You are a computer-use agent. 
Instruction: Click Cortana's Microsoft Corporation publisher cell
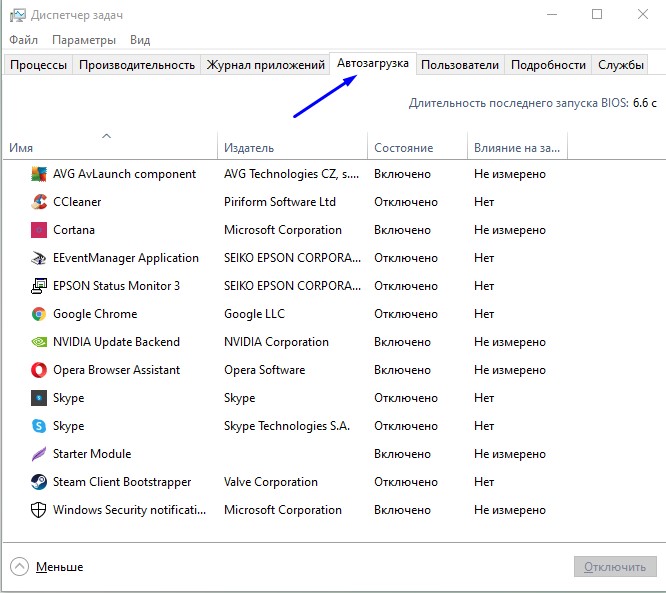pyautogui.click(x=283, y=230)
